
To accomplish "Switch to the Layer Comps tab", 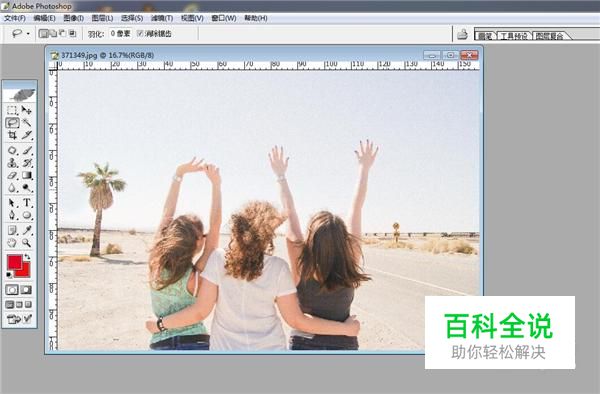I will [549, 36].
